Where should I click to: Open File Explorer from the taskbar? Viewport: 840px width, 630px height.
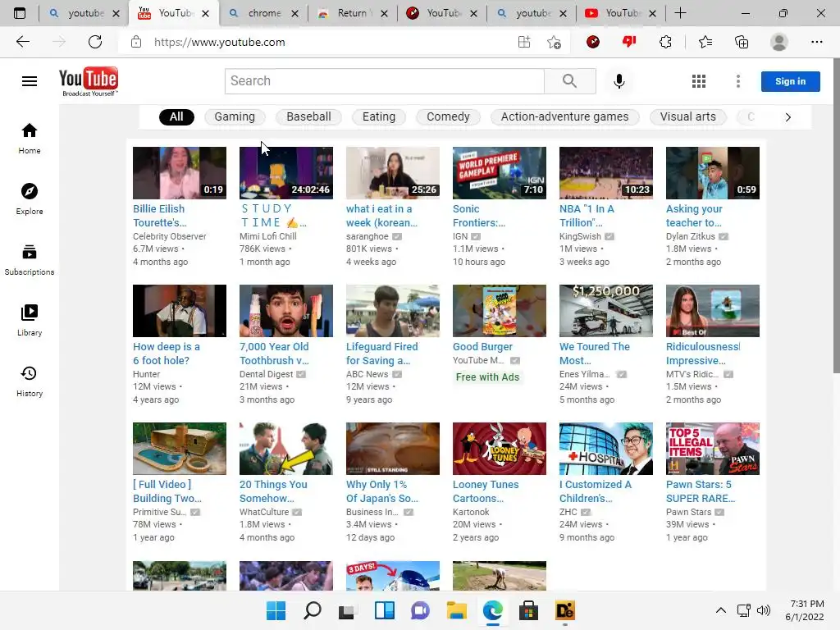click(x=457, y=610)
